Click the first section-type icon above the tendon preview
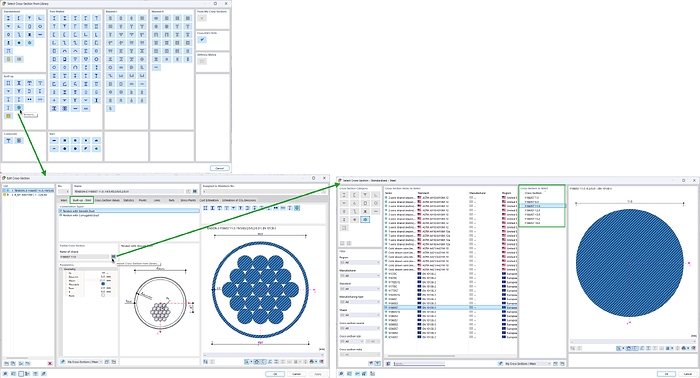The image size is (700, 378). coord(206,208)
